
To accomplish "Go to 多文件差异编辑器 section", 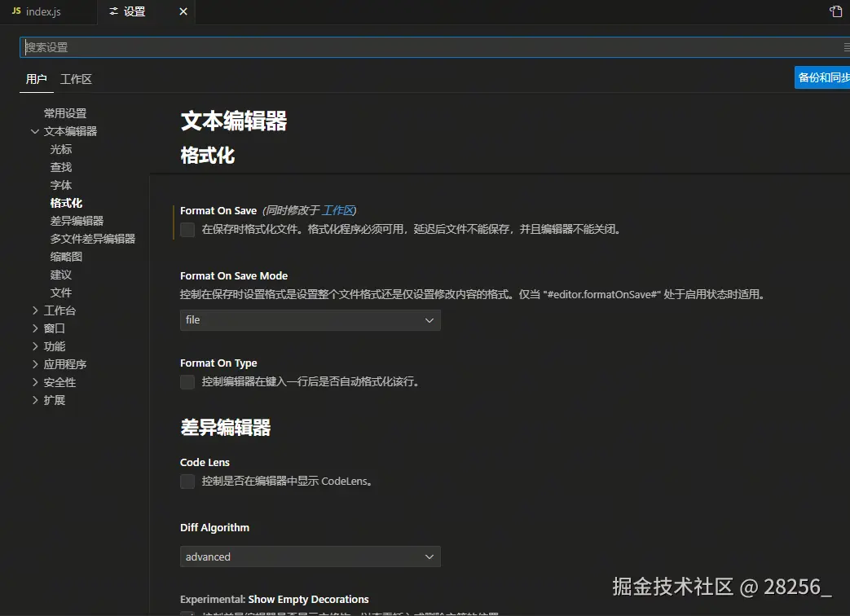I will 93,239.
